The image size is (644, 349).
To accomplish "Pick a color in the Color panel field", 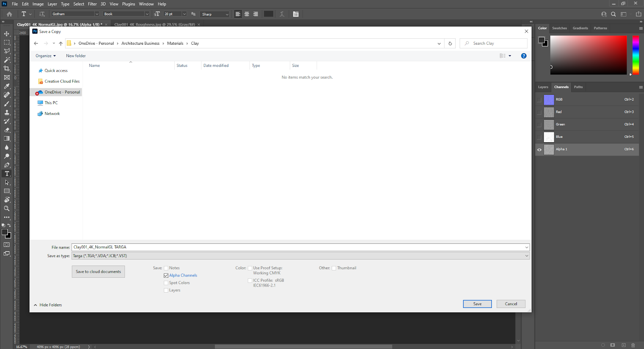I will (588, 55).
